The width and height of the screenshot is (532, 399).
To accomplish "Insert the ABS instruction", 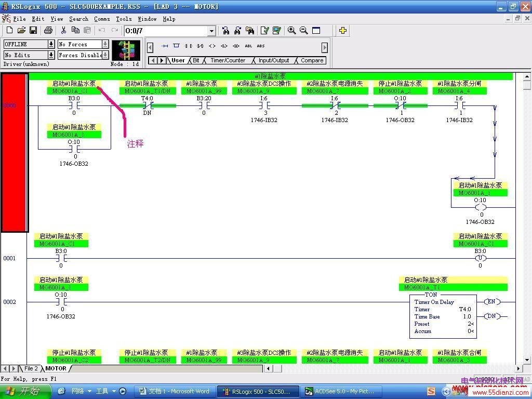I will (261, 46).
